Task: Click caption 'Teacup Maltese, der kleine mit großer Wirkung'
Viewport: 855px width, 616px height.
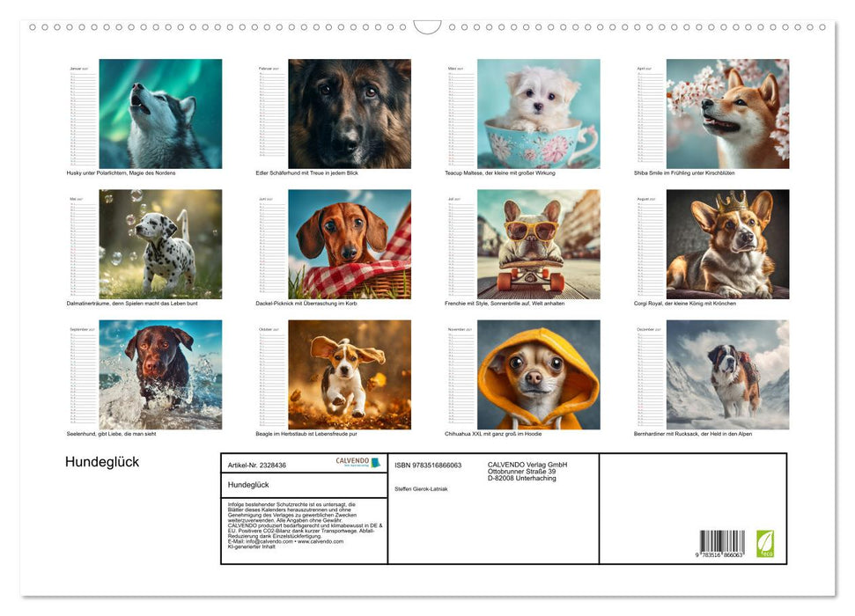Action: click(x=500, y=172)
